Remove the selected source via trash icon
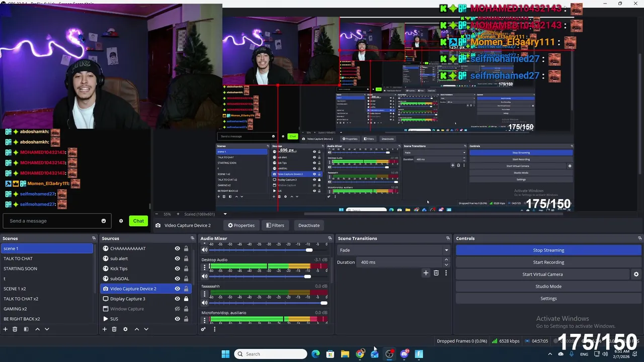Image resolution: width=644 pixels, height=362 pixels. 114,329
